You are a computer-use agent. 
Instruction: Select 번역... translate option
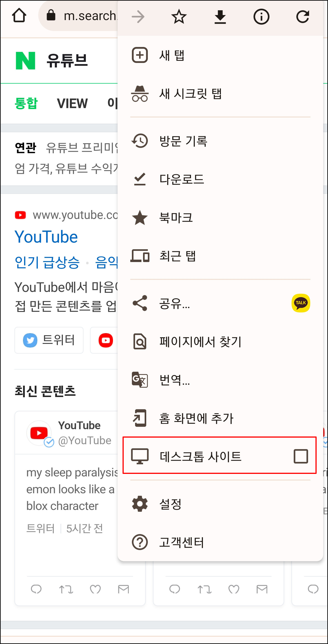point(220,380)
